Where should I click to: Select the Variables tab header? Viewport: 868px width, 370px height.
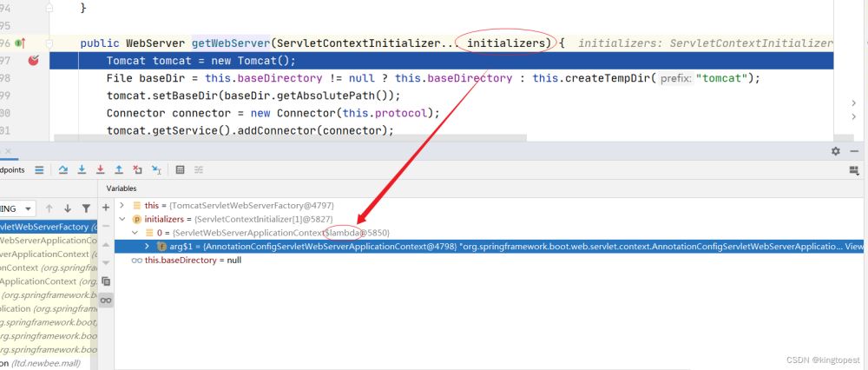[x=122, y=188]
